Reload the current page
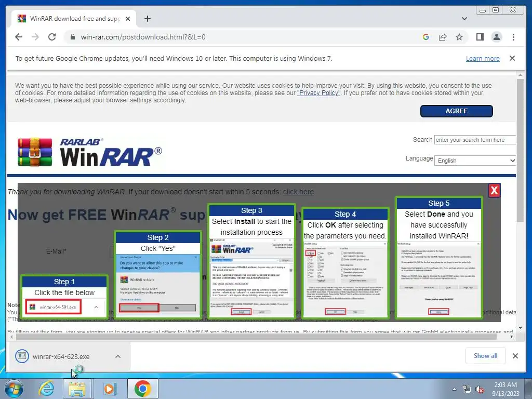The height and width of the screenshot is (399, 532). [x=52, y=37]
